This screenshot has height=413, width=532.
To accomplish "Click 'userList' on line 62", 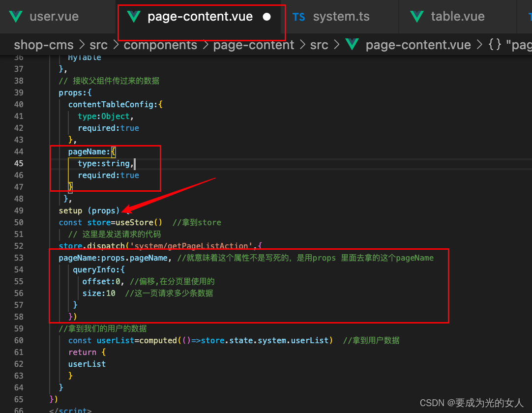I will [x=87, y=364].
